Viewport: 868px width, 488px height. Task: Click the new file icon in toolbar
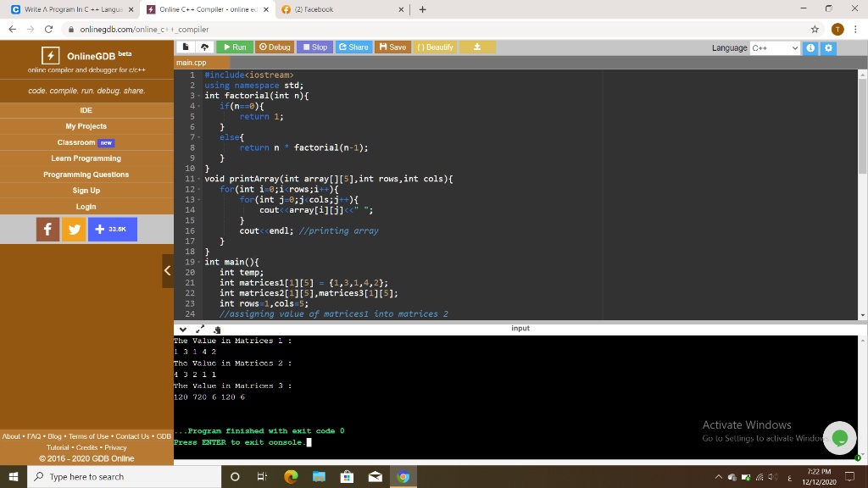pyautogui.click(x=186, y=47)
